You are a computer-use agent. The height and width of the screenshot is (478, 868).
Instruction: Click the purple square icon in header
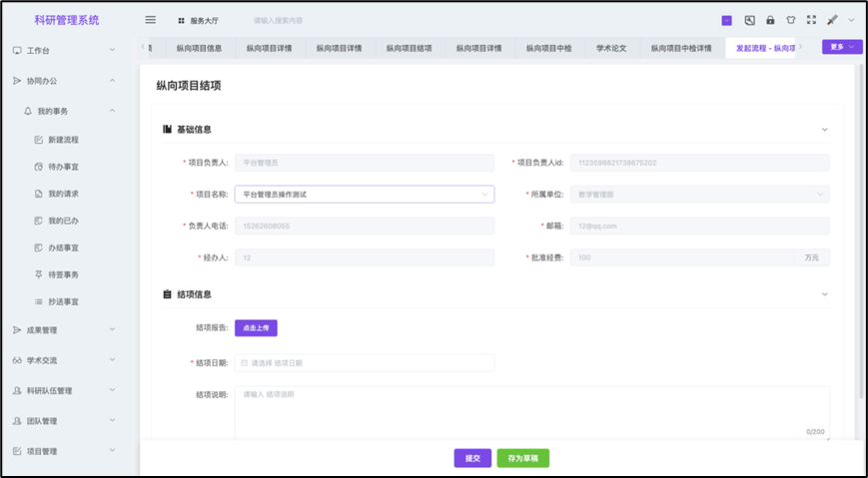click(x=726, y=20)
